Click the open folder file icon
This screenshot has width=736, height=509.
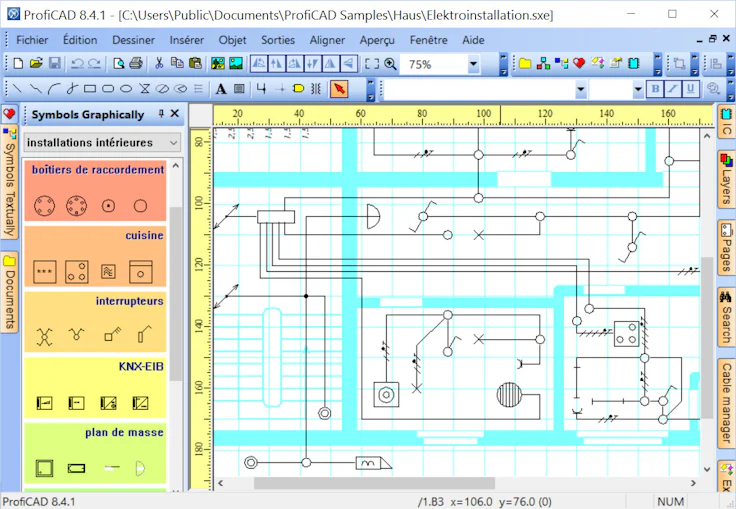[36, 63]
